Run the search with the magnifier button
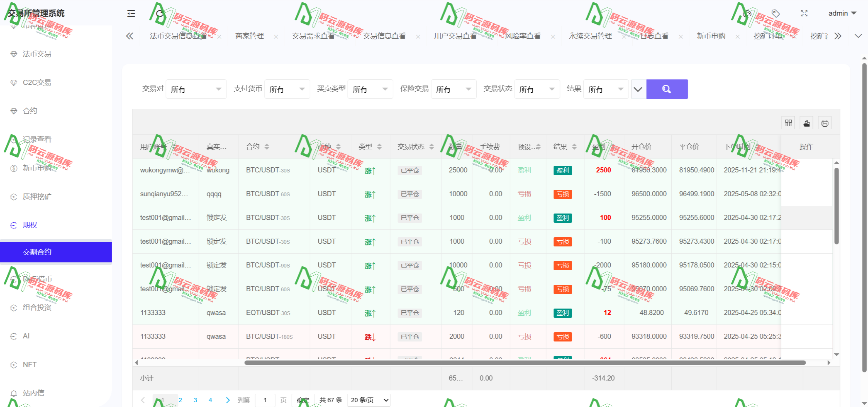 coord(667,89)
